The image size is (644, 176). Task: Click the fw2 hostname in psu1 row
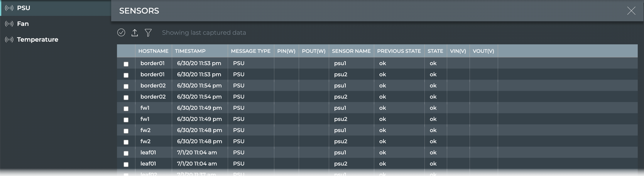[x=145, y=130]
